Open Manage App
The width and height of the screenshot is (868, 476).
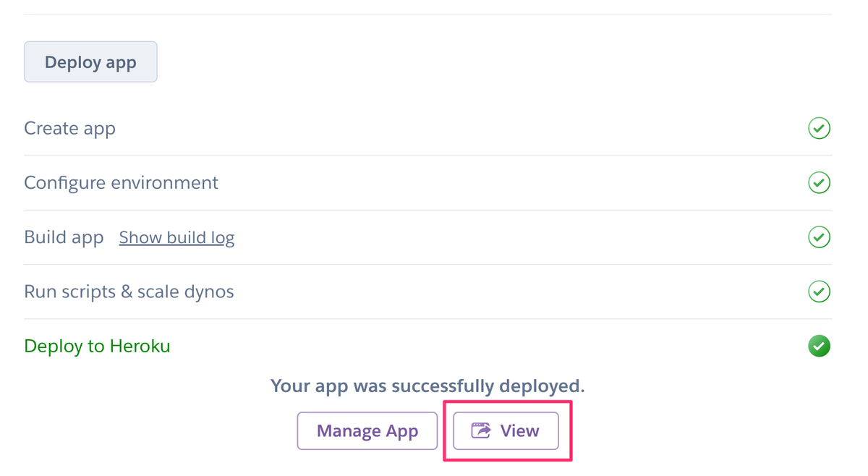point(367,431)
